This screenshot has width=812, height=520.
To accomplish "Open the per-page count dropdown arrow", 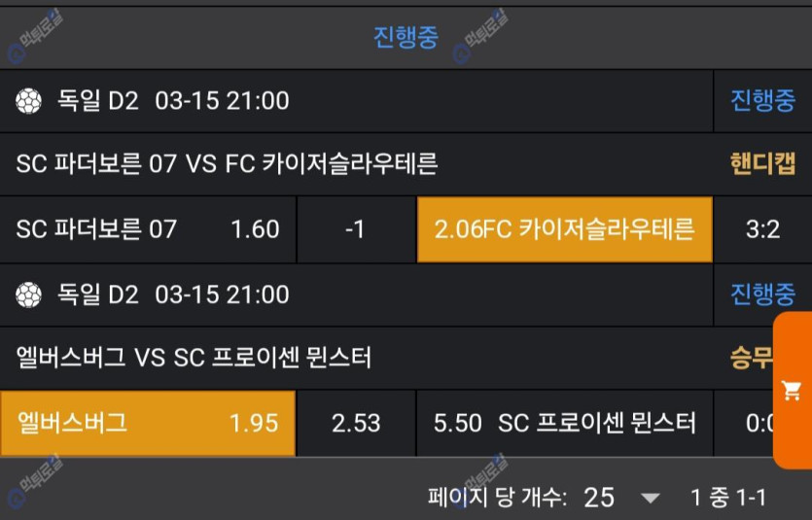I will pyautogui.click(x=651, y=499).
